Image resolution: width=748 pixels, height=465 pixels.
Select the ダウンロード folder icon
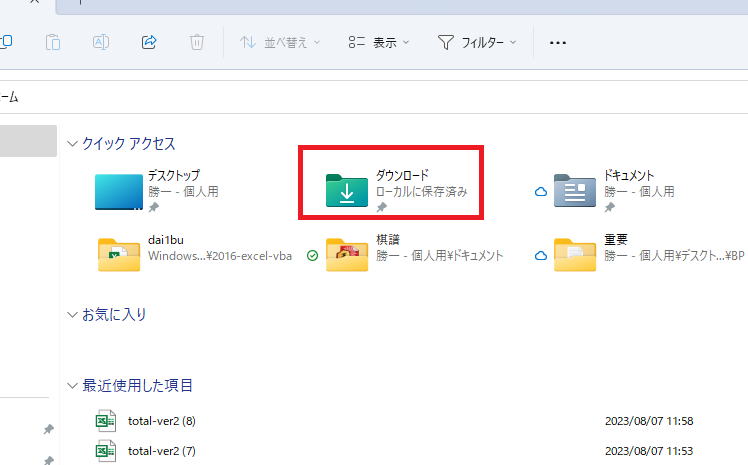(347, 190)
